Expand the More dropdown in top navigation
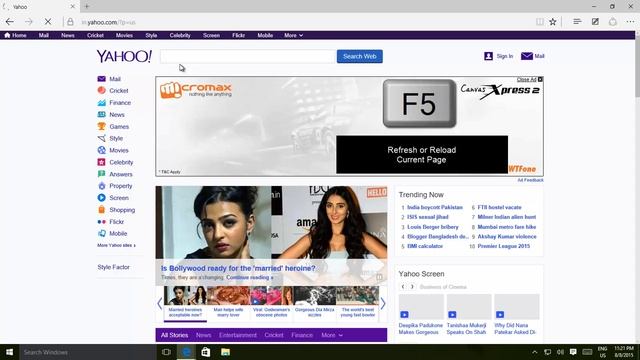This screenshot has width=640, height=360. tap(293, 36)
